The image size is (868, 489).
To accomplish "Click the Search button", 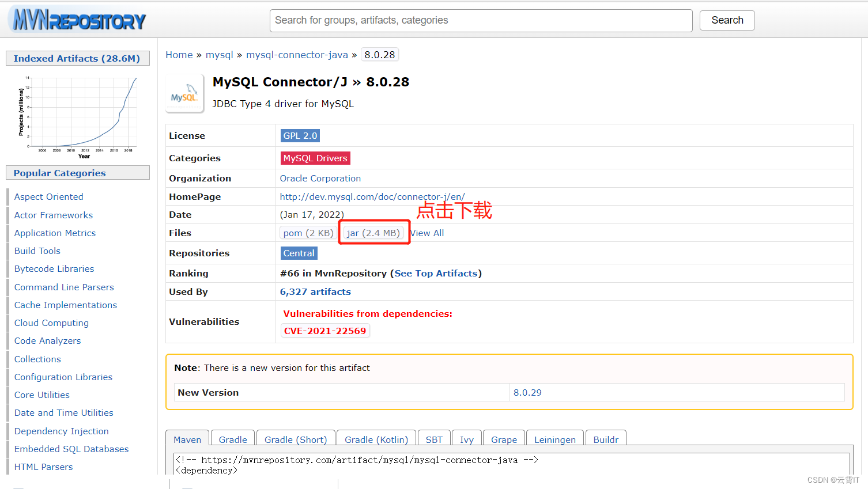I will click(x=727, y=20).
